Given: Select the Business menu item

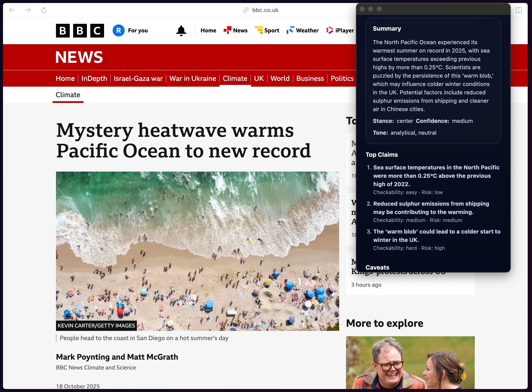Looking at the screenshot, I should (310, 78).
